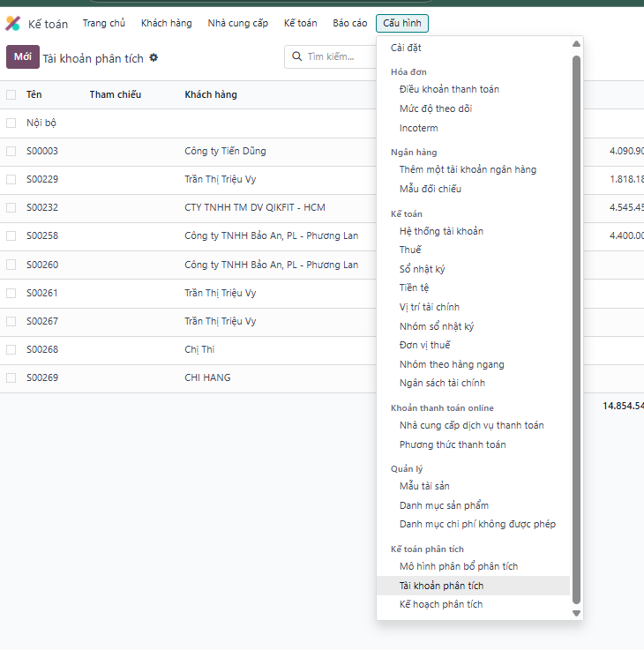
Task: Open Vị trí tài chính
Action: [x=430, y=307]
